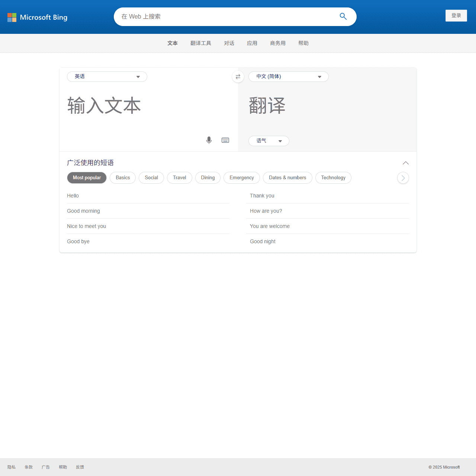476x476 pixels.
Task: Open the 反馈 feedback link in footer
Action: click(x=80, y=467)
